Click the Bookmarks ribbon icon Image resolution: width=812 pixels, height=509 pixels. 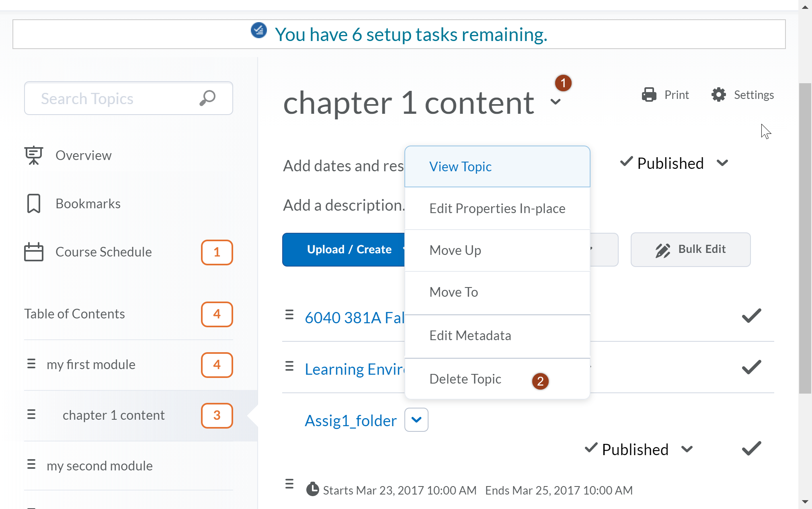pyautogui.click(x=34, y=203)
